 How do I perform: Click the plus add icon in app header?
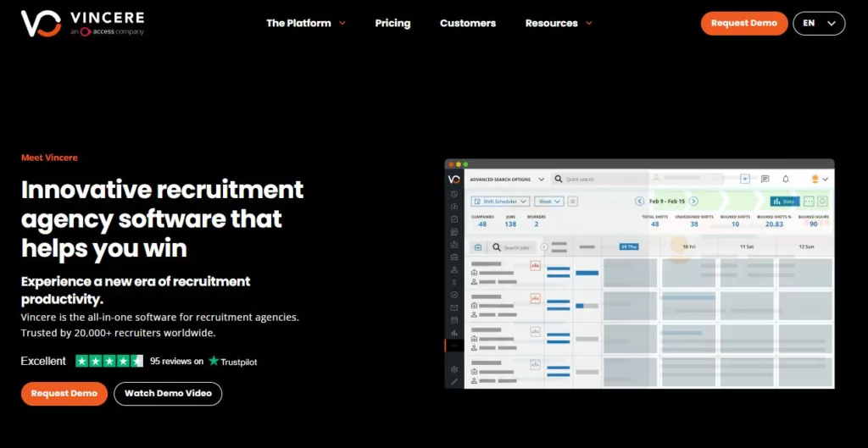click(x=745, y=179)
